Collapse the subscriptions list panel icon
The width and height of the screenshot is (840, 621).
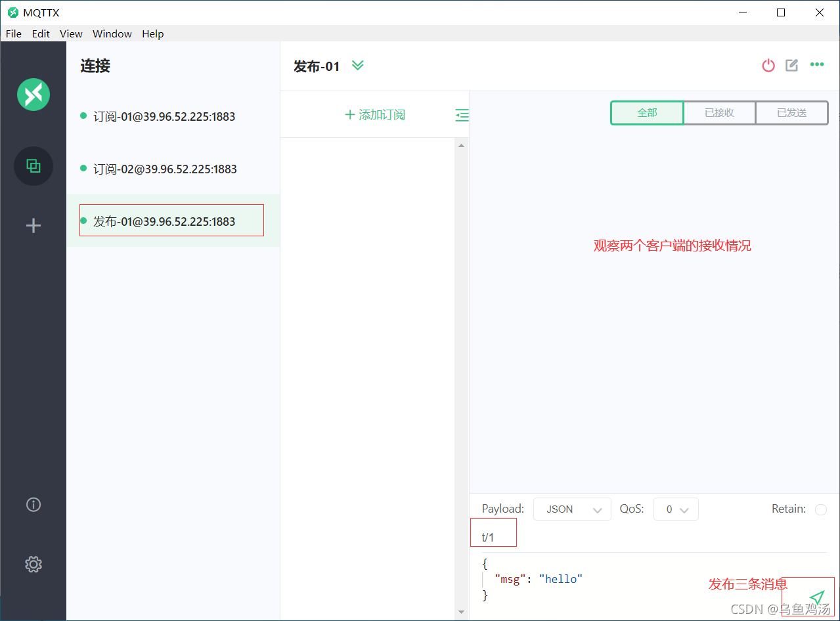tap(462, 115)
